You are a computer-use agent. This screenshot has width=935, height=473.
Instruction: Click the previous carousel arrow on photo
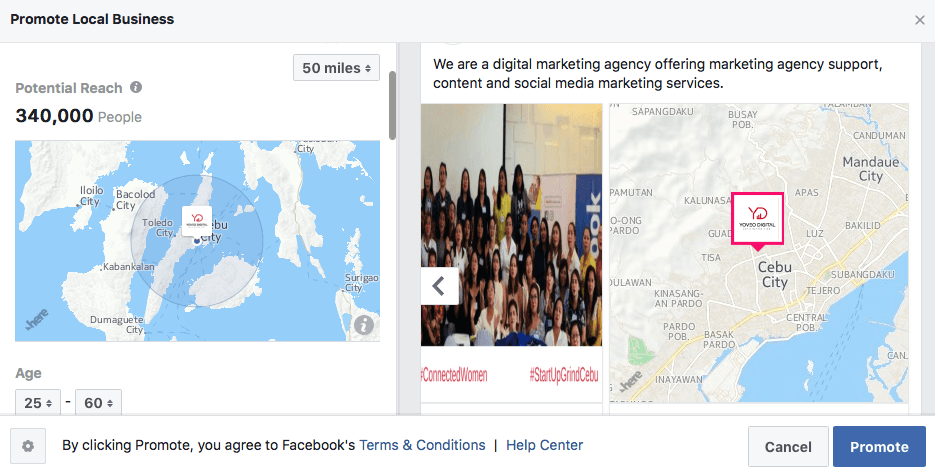click(x=439, y=286)
